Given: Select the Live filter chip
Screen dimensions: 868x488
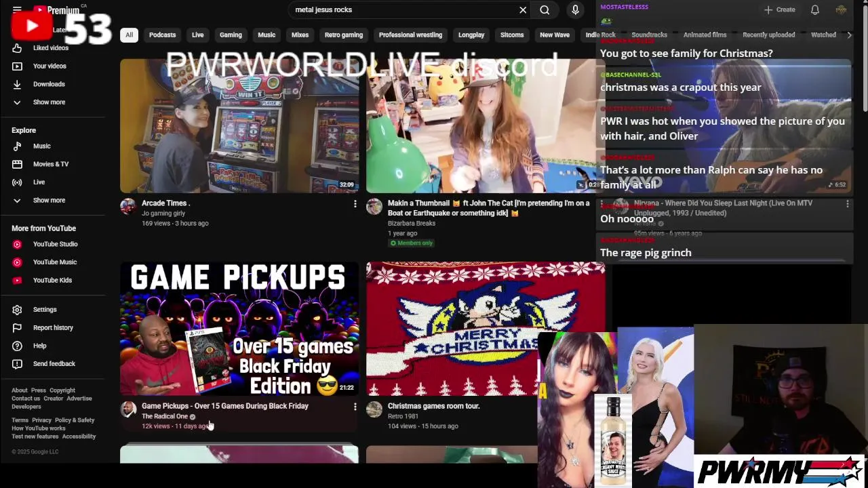Looking at the screenshot, I should [197, 35].
